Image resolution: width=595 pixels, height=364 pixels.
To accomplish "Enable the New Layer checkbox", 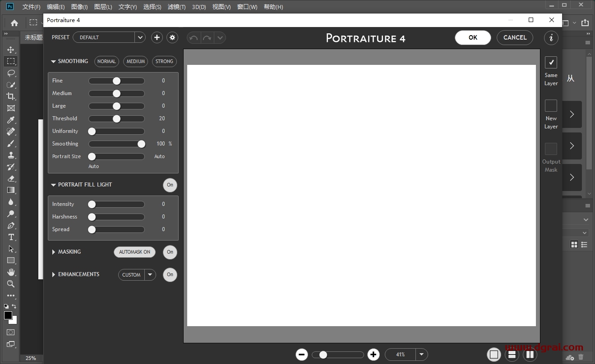I will click(x=551, y=106).
